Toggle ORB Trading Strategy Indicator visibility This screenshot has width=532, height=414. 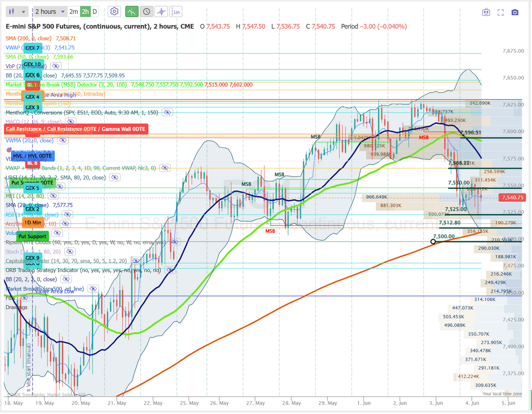point(170,270)
